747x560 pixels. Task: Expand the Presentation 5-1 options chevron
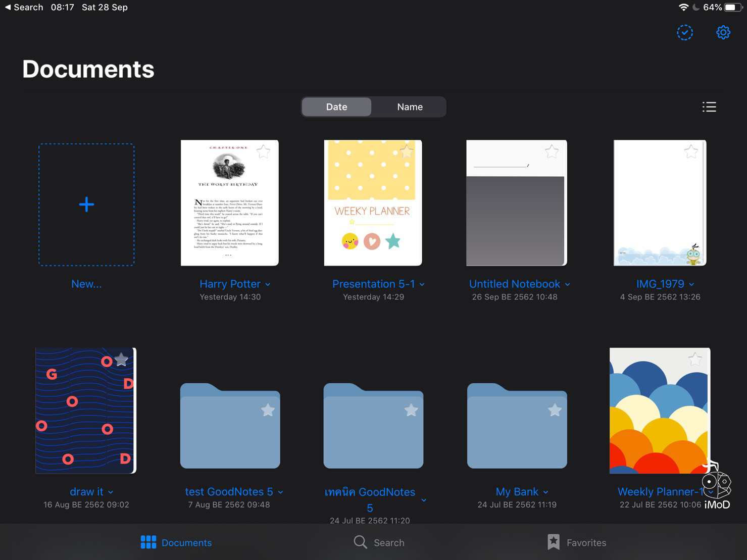coord(422,285)
